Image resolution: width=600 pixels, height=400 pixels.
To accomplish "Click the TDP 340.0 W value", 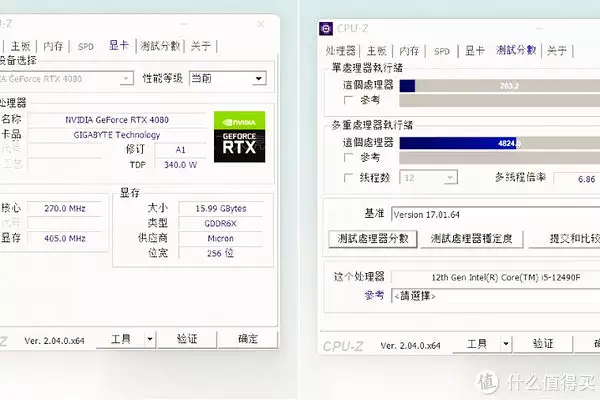I will click(180, 165).
